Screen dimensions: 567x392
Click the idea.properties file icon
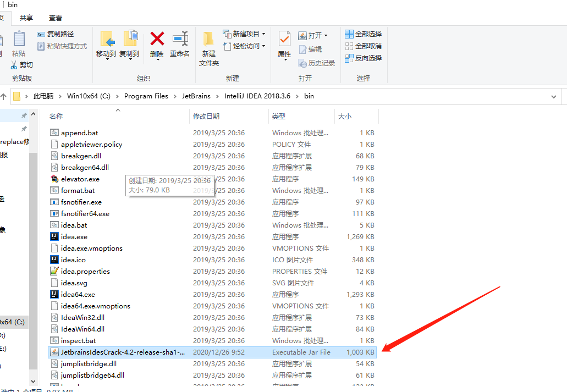pyautogui.click(x=54, y=271)
